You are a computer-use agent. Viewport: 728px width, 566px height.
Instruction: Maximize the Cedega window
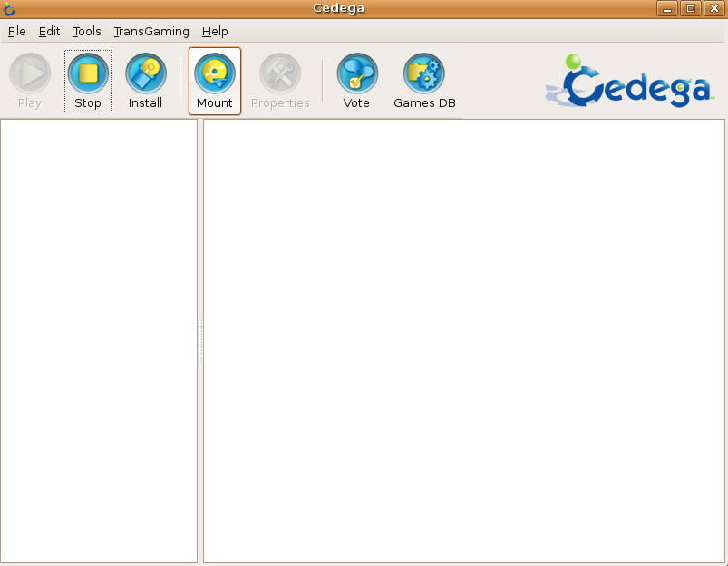[x=691, y=9]
